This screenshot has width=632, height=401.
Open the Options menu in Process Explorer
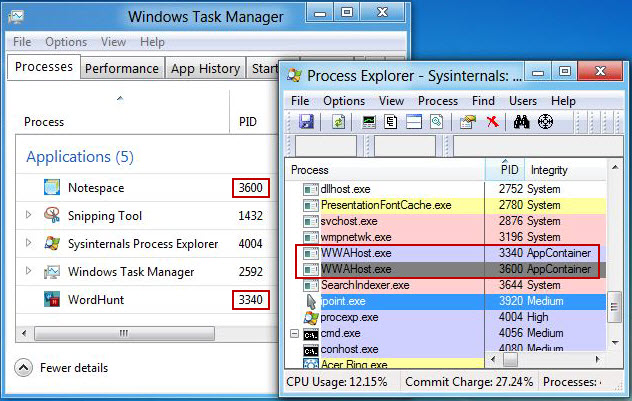tap(344, 101)
